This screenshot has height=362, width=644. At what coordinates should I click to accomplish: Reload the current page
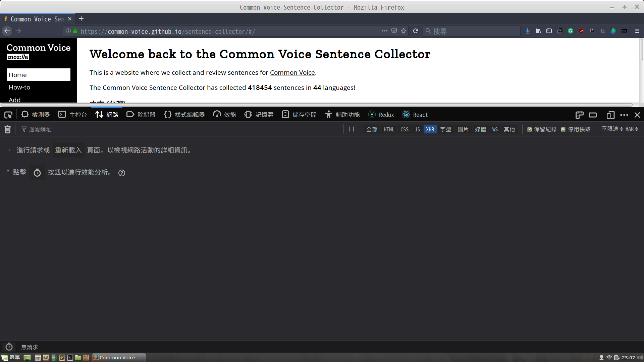416,31
